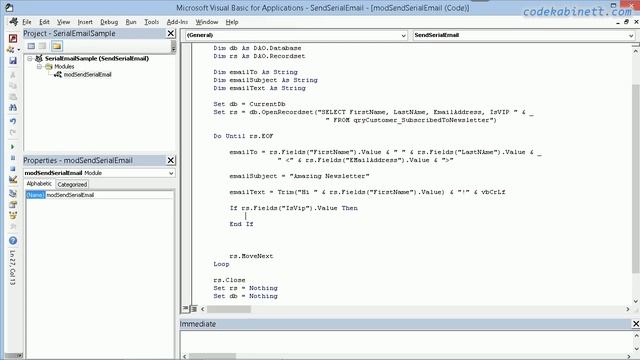Open the Debug menu

(109, 22)
